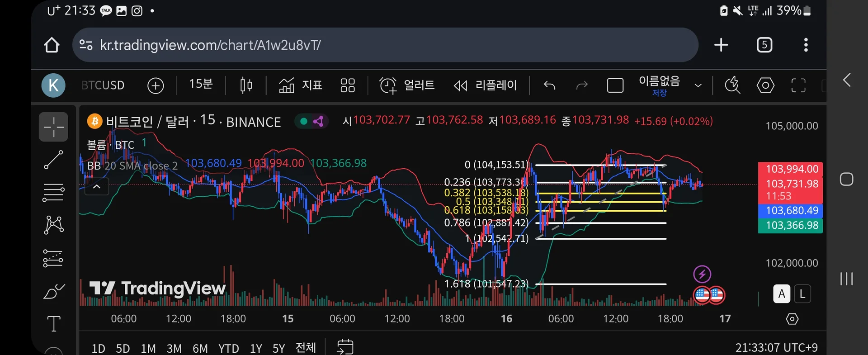Open BTCUSD symbol search
This screenshot has height=355, width=868.
[103, 85]
